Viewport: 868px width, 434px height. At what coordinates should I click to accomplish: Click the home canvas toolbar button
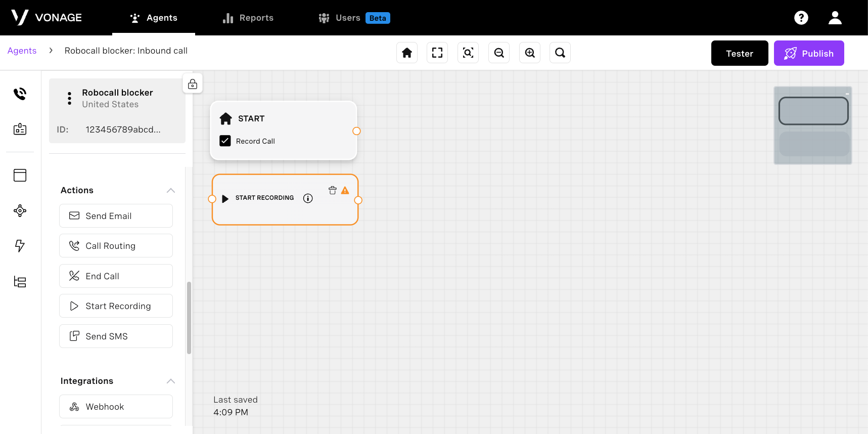click(x=407, y=53)
